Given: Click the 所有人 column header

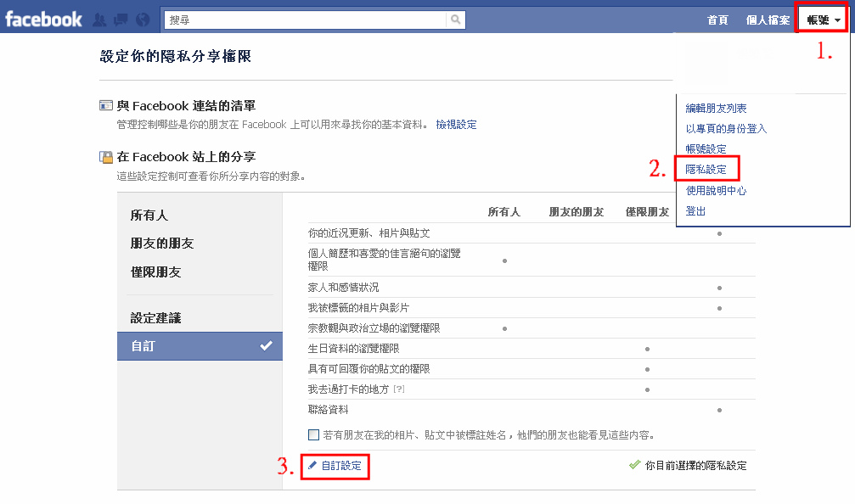Looking at the screenshot, I should (x=504, y=212).
